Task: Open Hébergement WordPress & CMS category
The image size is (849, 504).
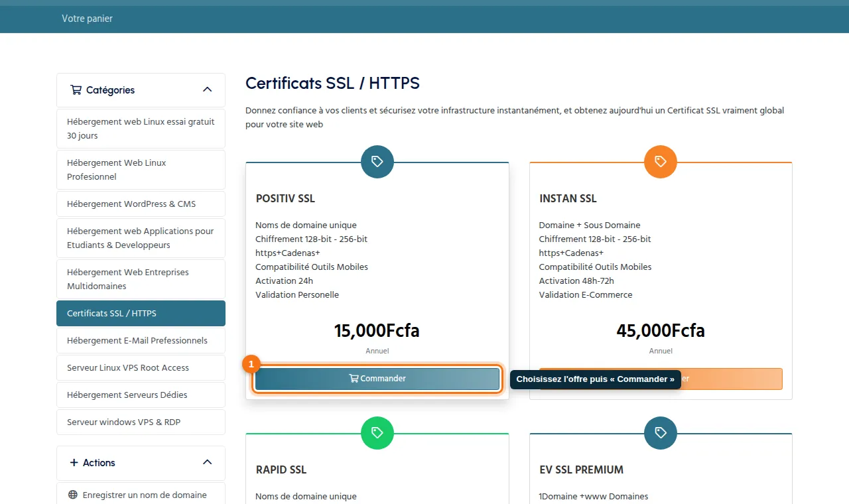Action: 141,204
